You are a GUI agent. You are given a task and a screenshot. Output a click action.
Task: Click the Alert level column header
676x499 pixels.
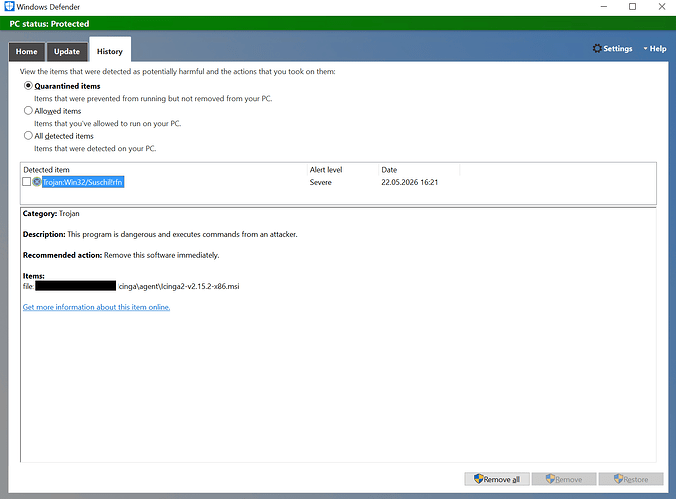[x=343, y=170]
